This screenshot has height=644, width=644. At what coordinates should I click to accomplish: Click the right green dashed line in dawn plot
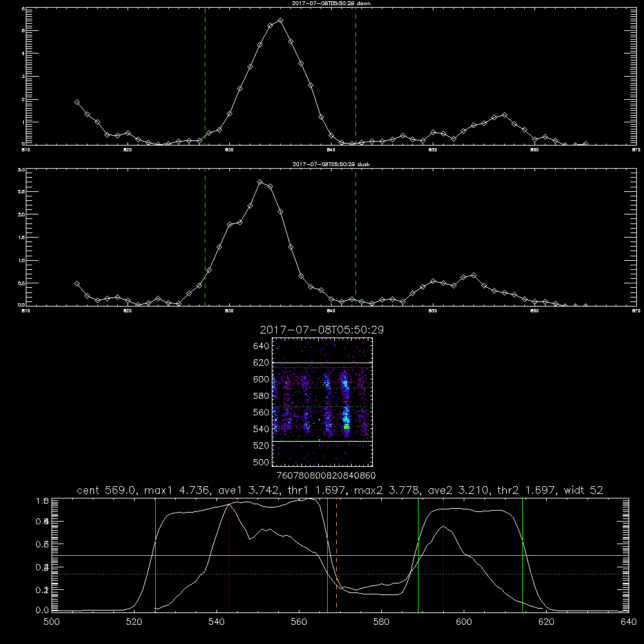point(355,76)
